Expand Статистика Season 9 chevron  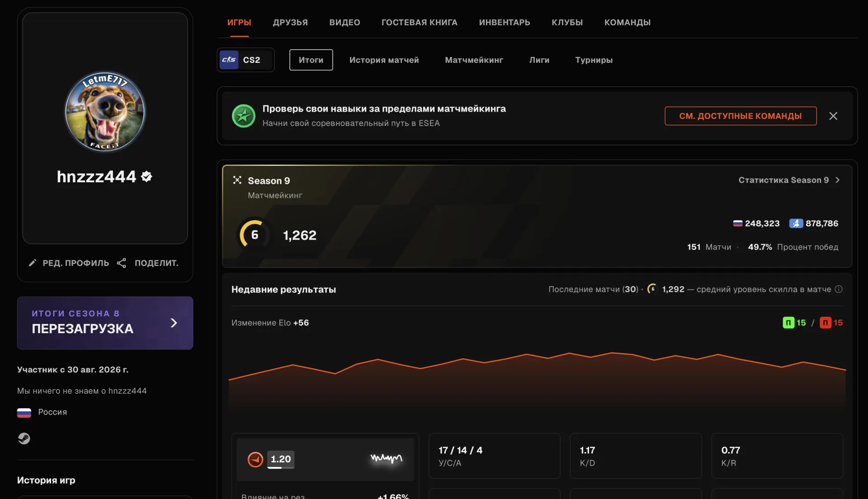click(x=838, y=180)
